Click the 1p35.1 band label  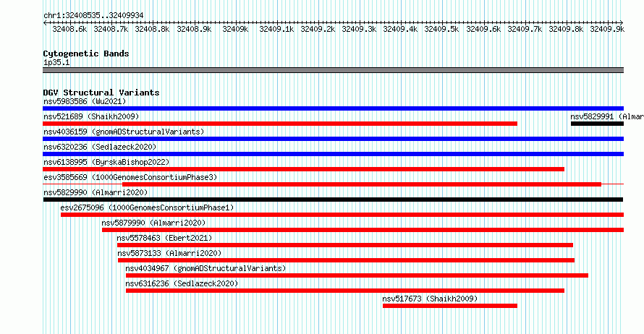(56, 63)
